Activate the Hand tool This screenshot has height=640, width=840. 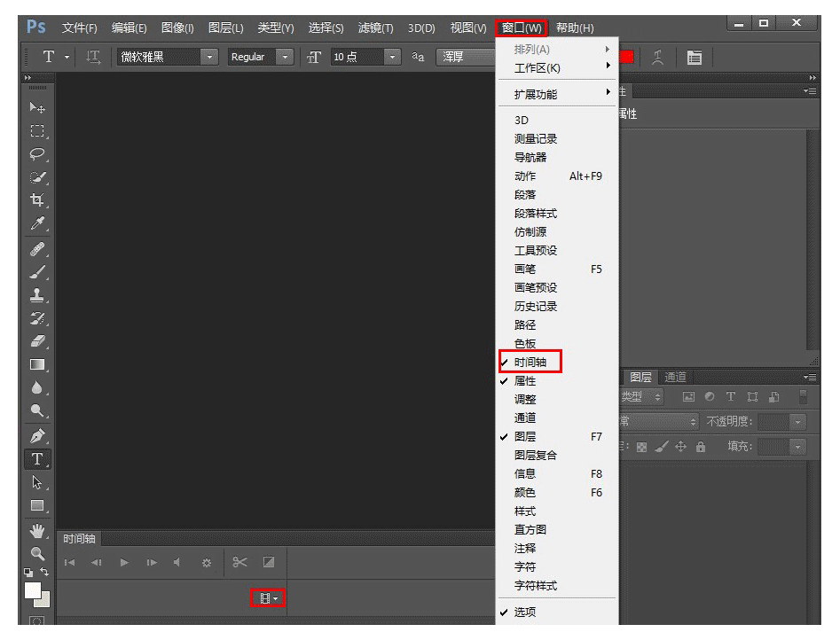click(37, 530)
